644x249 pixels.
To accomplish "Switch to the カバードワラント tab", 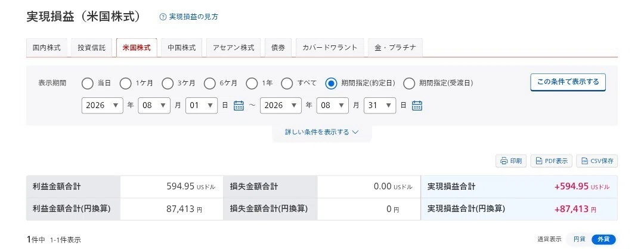I will (330, 48).
